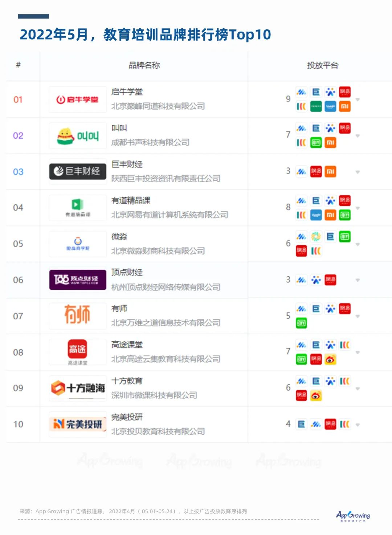Click the 叫叫 brand logo thumbnail
This screenshot has width=392, height=535.
click(78, 136)
